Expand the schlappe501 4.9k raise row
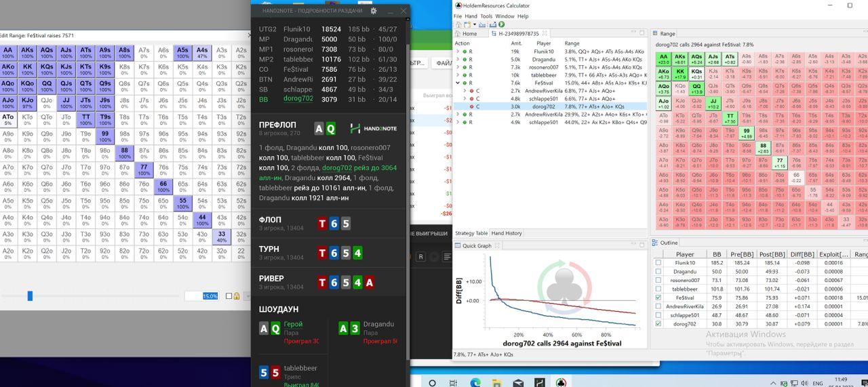This screenshot has width=868, height=387. [458, 122]
